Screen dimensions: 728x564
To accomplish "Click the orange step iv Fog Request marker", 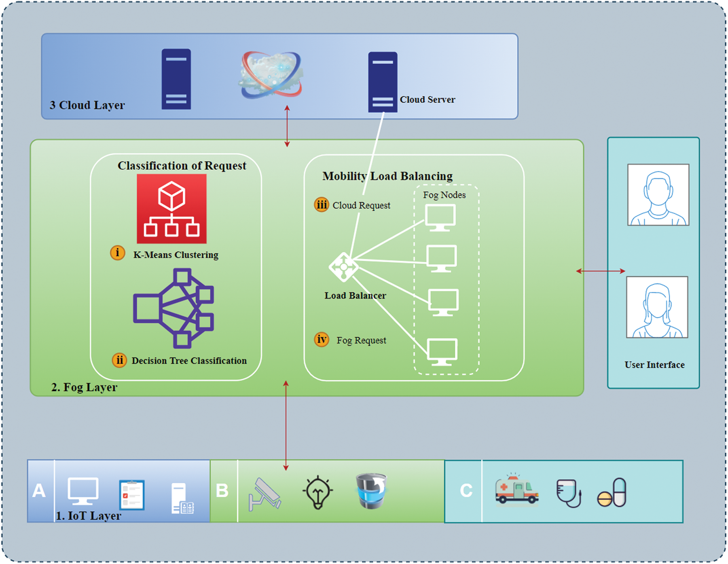I will pos(322,340).
